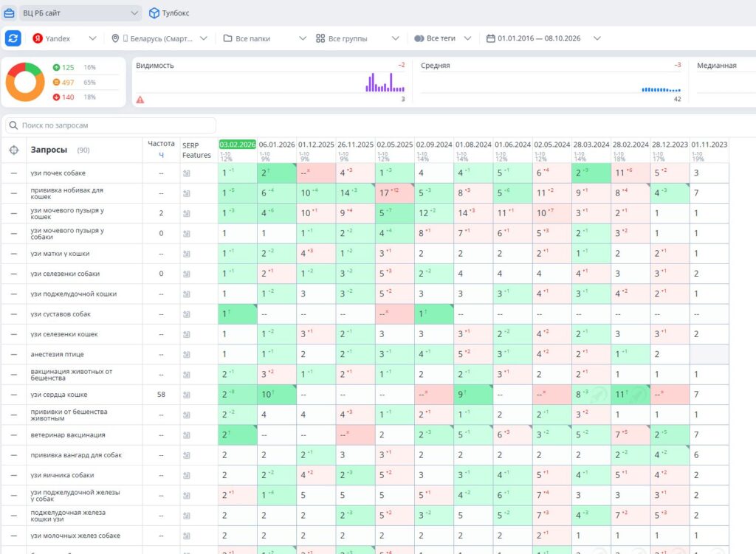756x554 pixels.
Task: Open the Все группы groups filter
Action: coord(357,38)
